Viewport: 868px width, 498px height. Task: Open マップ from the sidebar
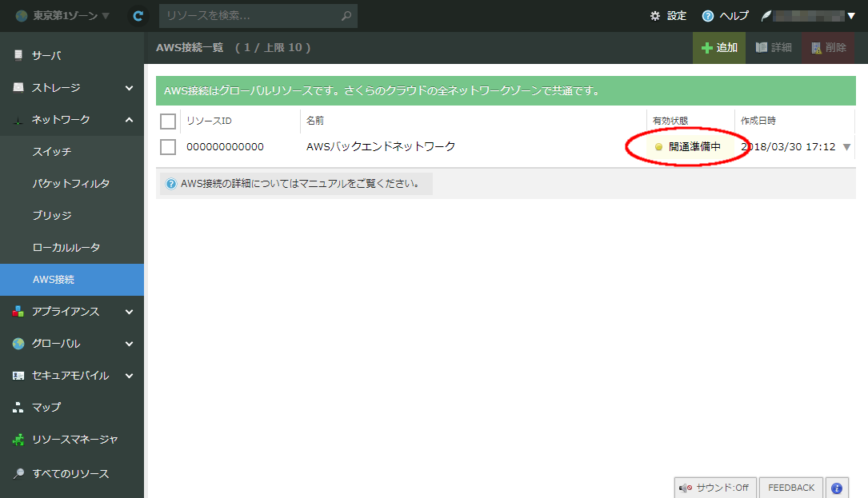46,408
